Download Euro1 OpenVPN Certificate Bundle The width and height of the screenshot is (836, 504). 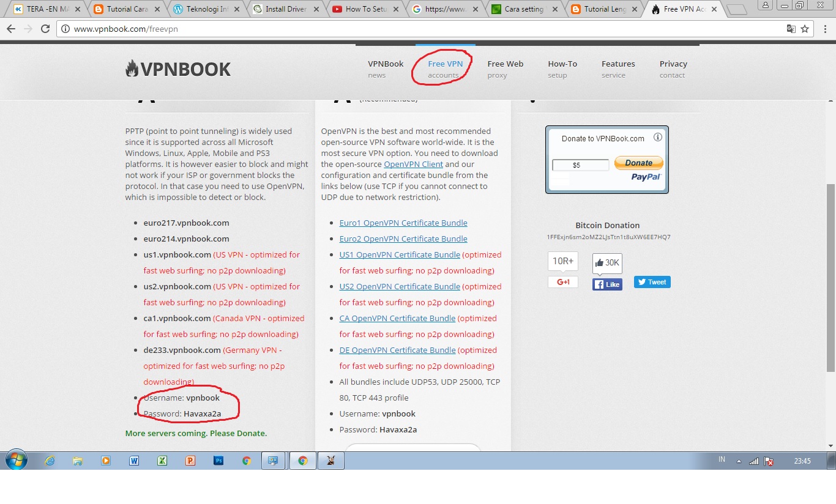coord(403,223)
